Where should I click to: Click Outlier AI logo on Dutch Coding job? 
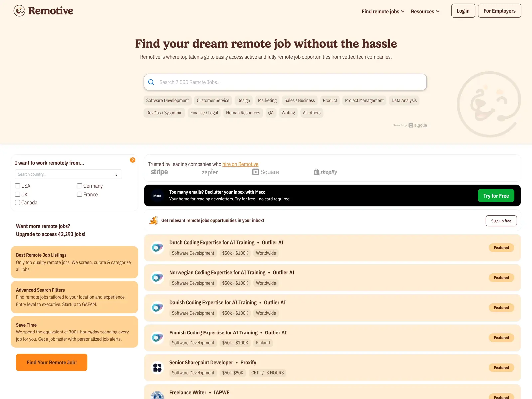click(157, 248)
